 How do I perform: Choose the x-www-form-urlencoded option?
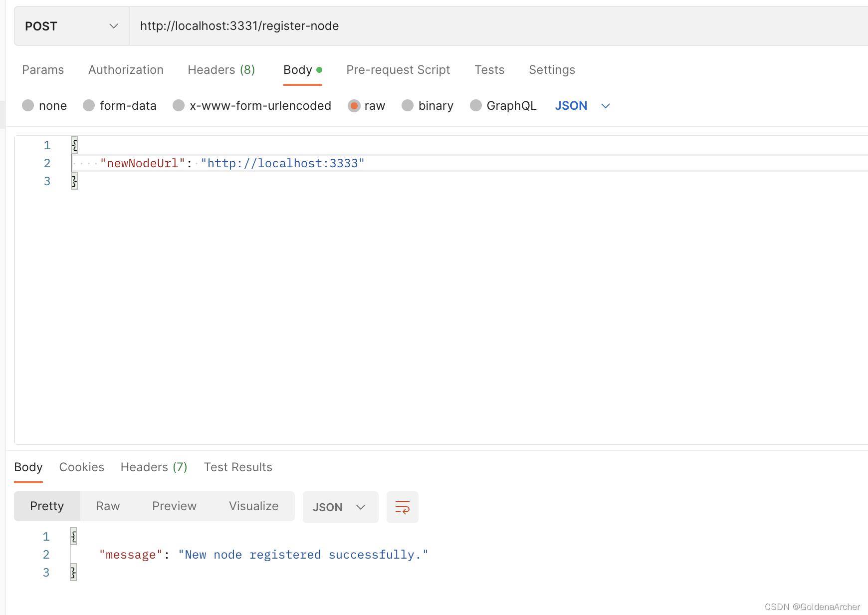[x=252, y=106]
